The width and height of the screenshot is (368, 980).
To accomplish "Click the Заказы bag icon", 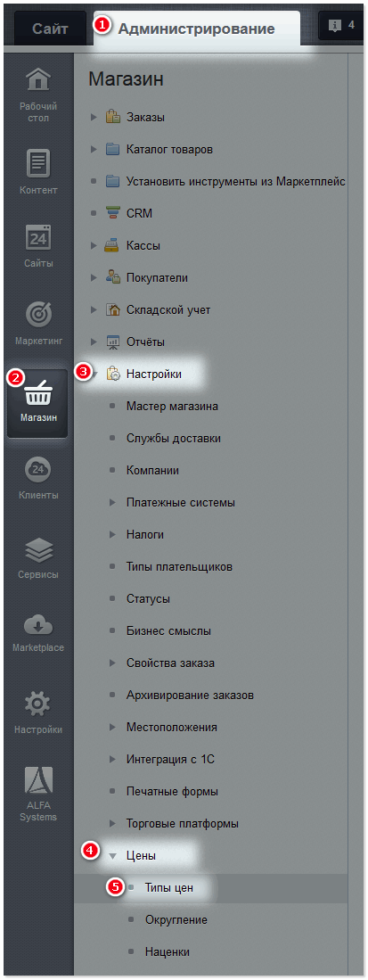I will [112, 117].
